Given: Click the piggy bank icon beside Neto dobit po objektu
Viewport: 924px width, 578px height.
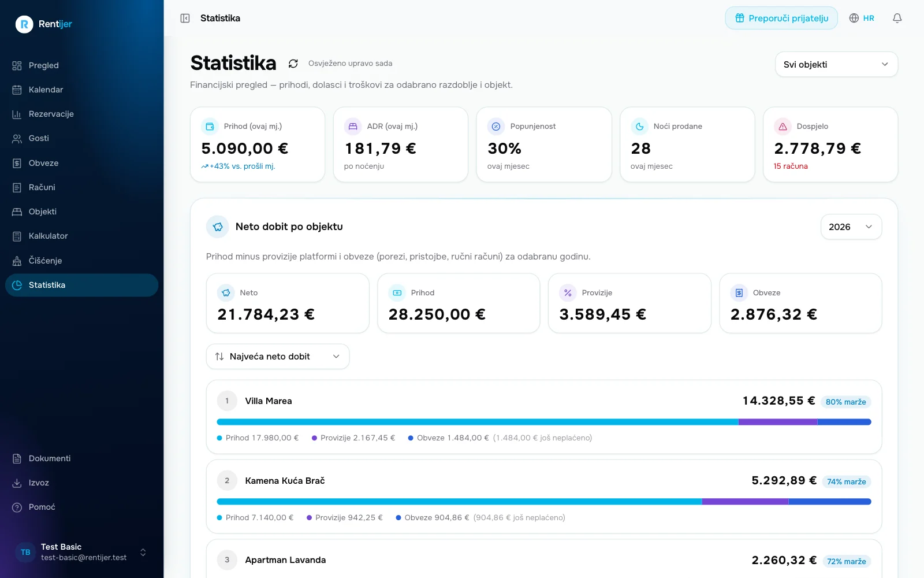Looking at the screenshot, I should [x=218, y=227].
